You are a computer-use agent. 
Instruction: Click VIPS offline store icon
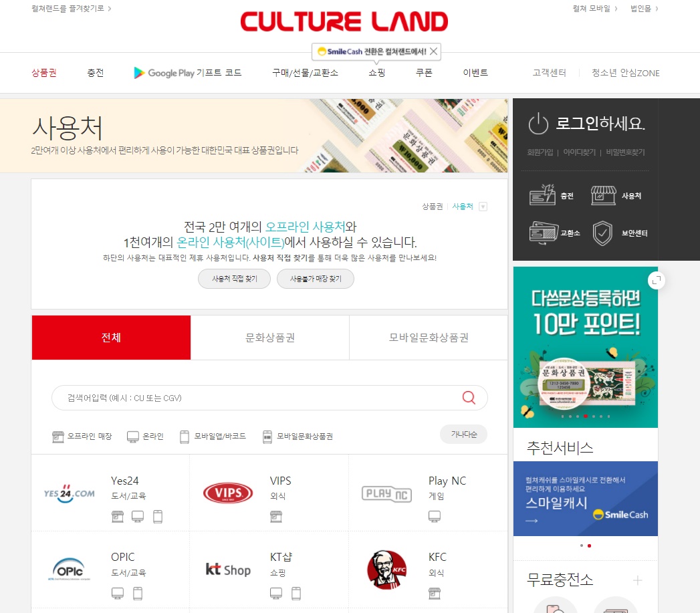coord(276,517)
